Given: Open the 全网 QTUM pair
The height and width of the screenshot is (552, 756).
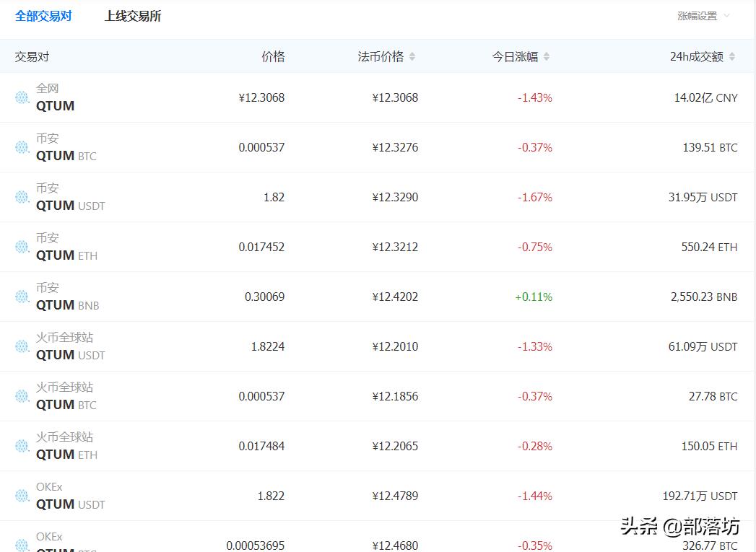Looking at the screenshot, I should [56, 97].
